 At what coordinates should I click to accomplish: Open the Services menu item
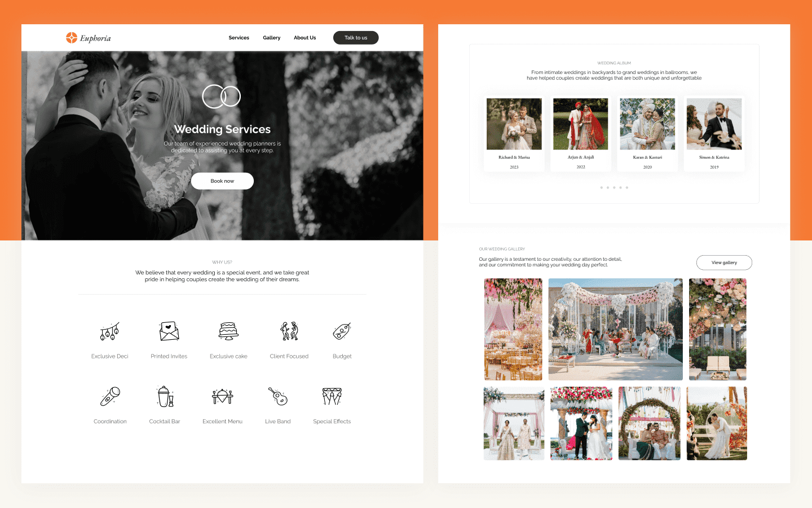pos(239,38)
